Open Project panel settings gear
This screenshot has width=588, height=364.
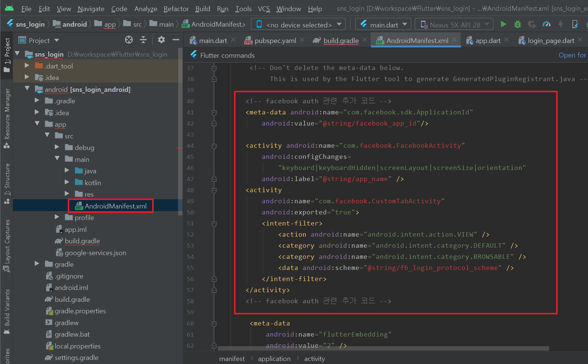click(161, 40)
